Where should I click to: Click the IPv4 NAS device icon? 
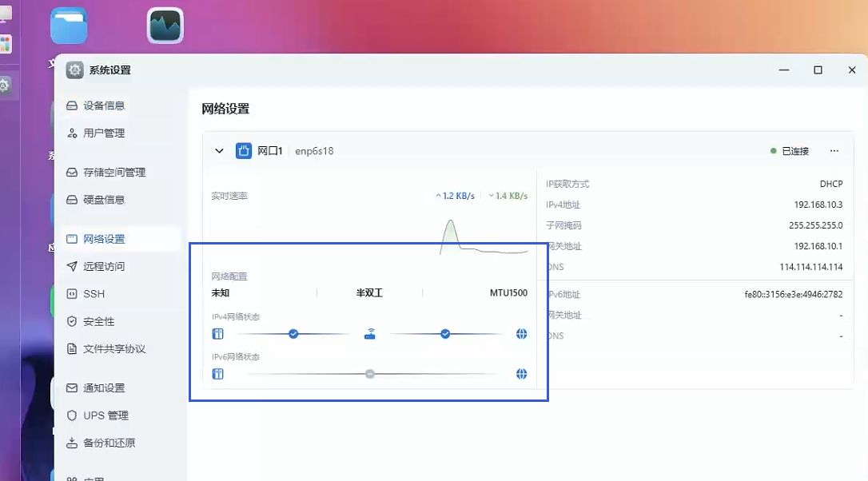pos(218,334)
